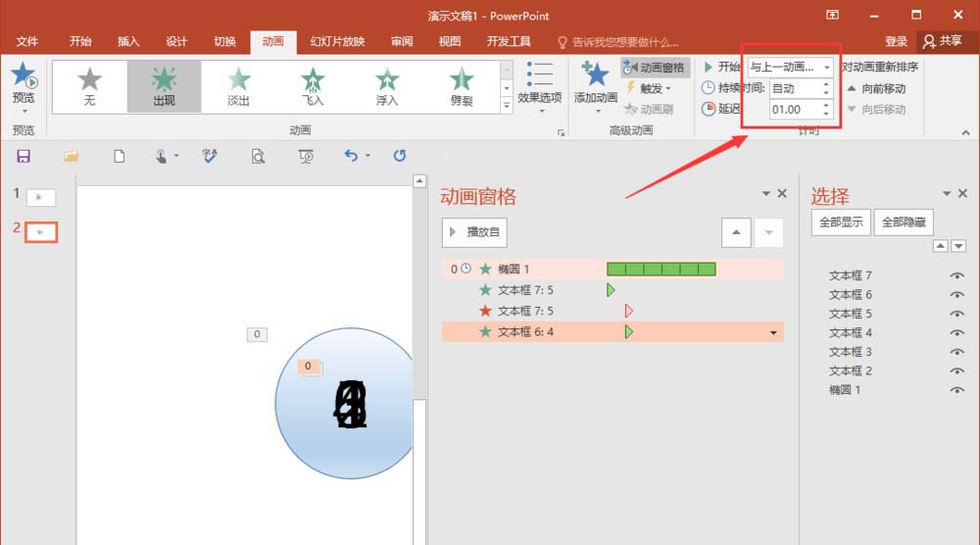
Task: Move animation later (向后移动)
Action: point(876,110)
